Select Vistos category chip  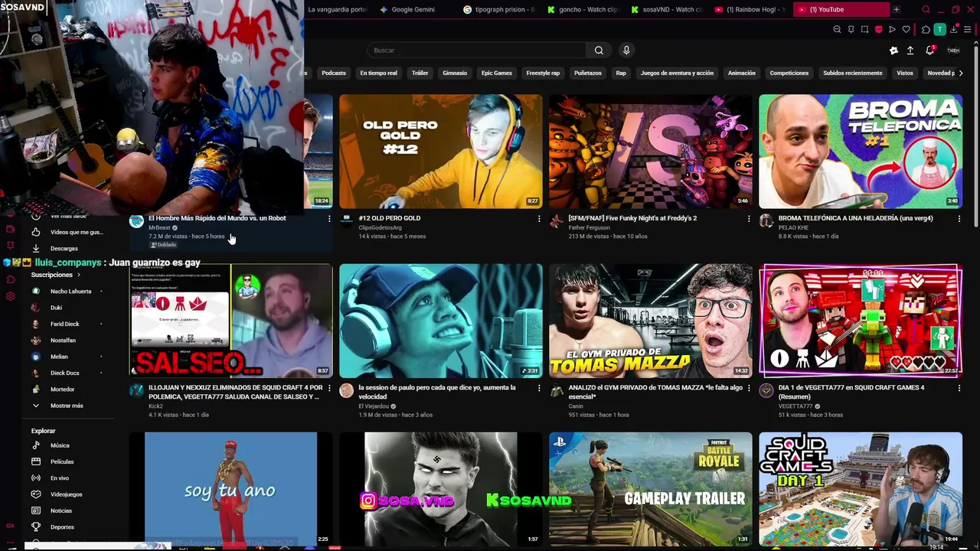pos(905,73)
